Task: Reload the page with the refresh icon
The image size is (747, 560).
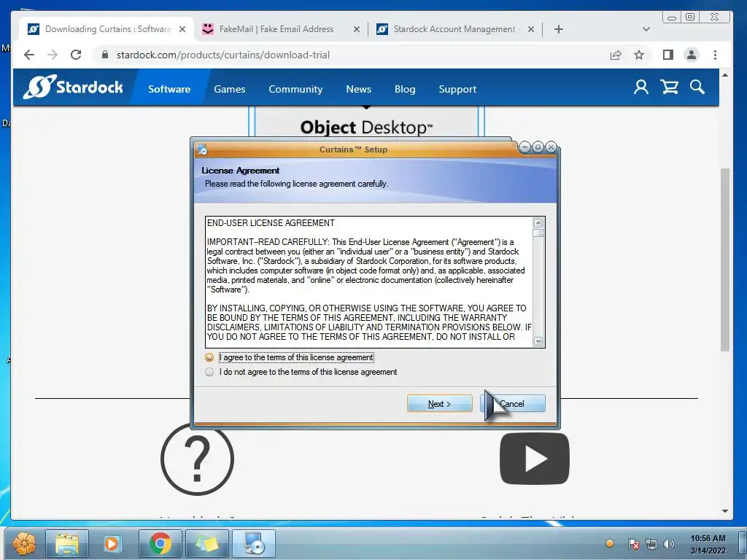Action: click(76, 55)
